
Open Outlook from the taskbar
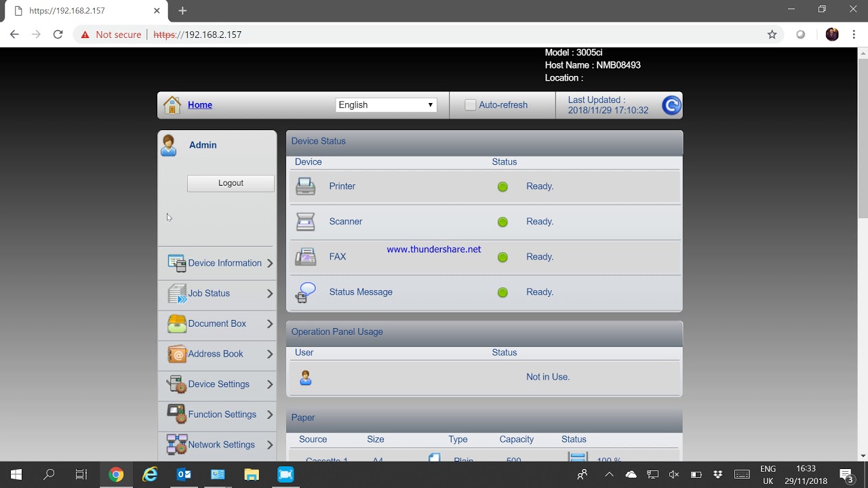coord(184,474)
